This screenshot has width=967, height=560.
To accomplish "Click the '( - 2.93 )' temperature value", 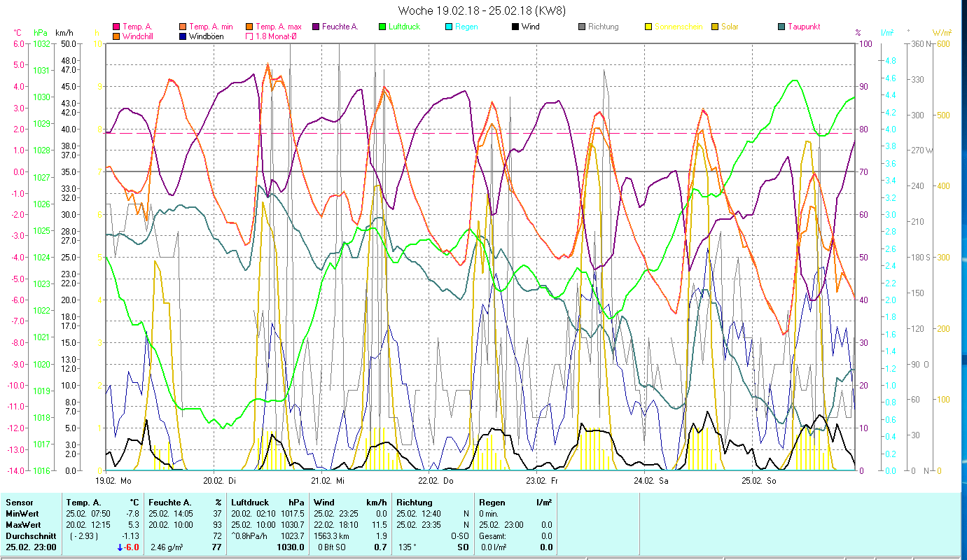I will 84,536.
